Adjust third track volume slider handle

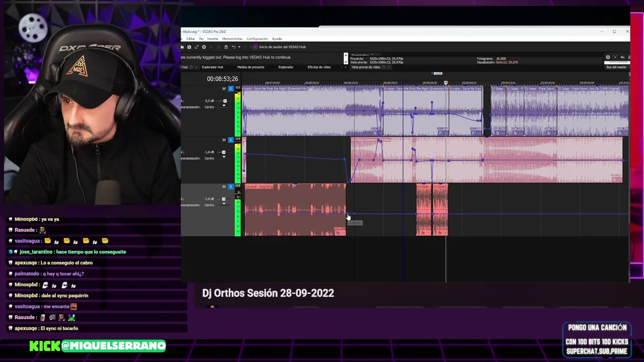224,199
